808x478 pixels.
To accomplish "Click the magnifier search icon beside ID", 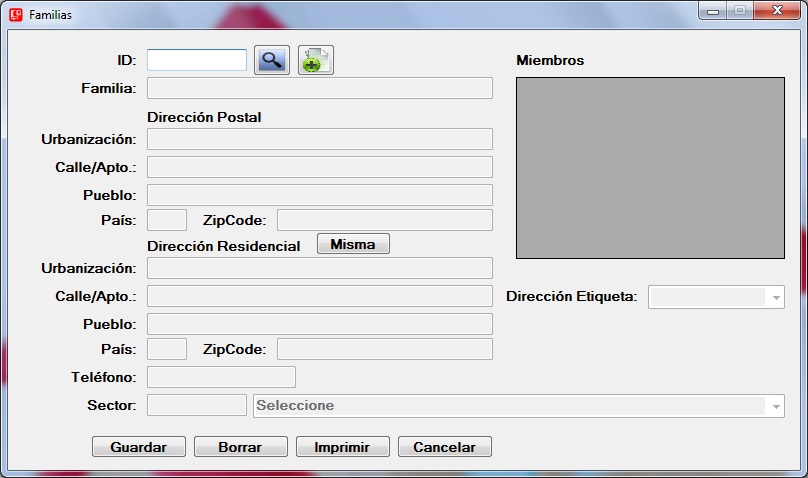I will coord(271,60).
